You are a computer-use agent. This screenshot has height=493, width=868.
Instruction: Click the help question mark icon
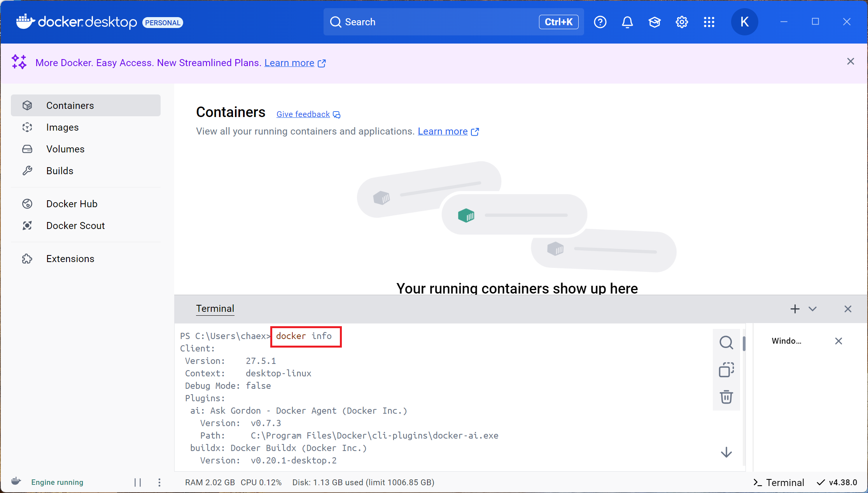(x=600, y=22)
